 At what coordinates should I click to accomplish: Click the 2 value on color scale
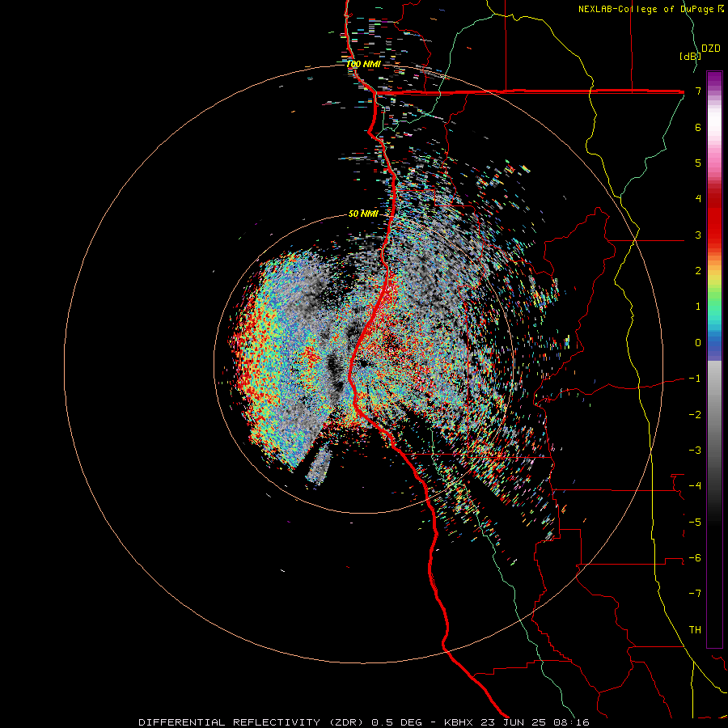click(698, 271)
